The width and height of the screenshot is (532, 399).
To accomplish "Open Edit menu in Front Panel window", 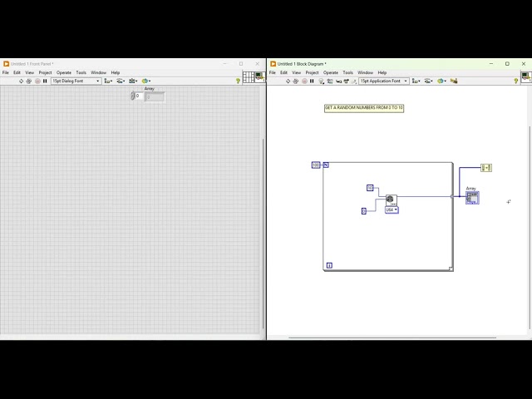I will coord(17,72).
